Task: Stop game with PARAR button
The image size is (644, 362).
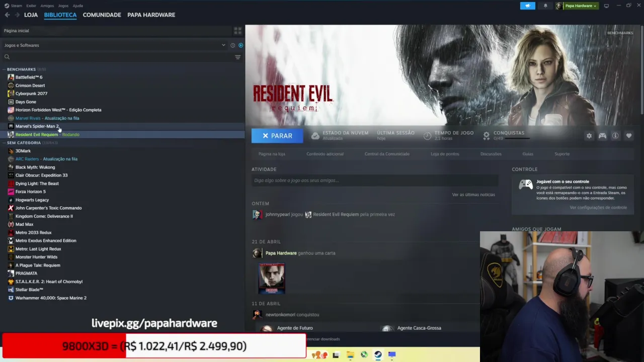Action: click(277, 136)
